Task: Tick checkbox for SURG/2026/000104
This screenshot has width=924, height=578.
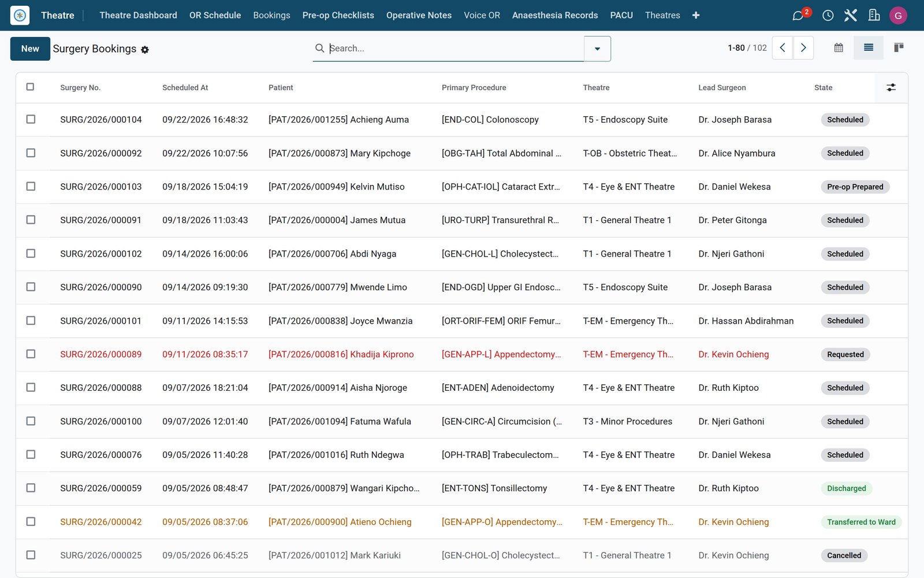Action: 31,119
